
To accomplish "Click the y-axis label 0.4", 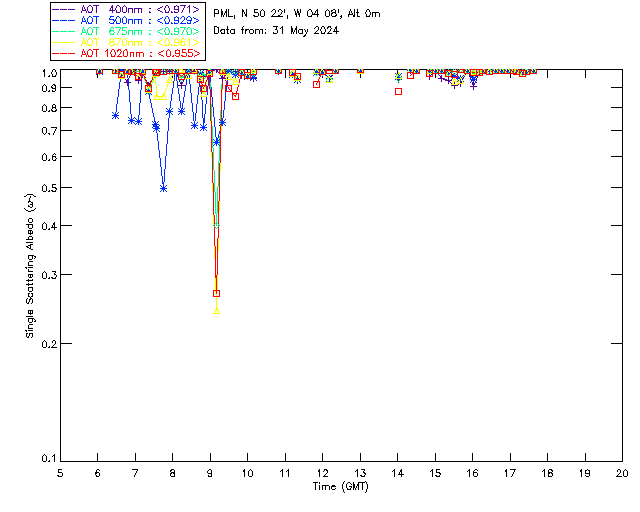I will tap(49, 226).
